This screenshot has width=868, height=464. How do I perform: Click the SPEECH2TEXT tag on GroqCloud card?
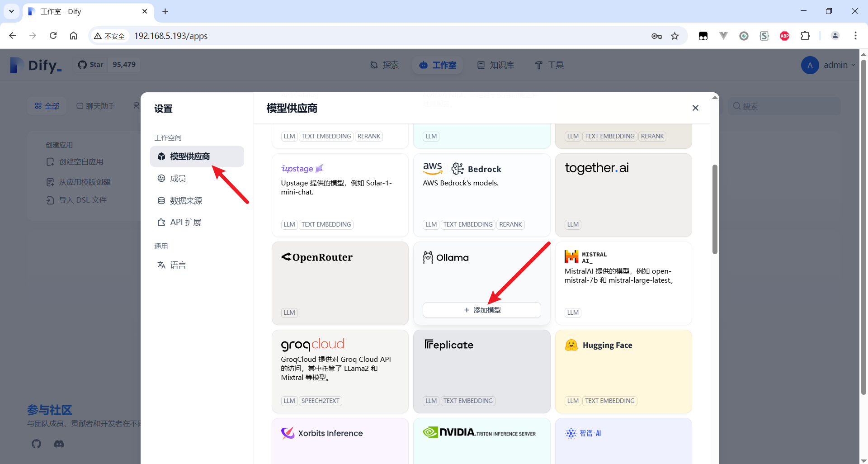[x=321, y=401]
